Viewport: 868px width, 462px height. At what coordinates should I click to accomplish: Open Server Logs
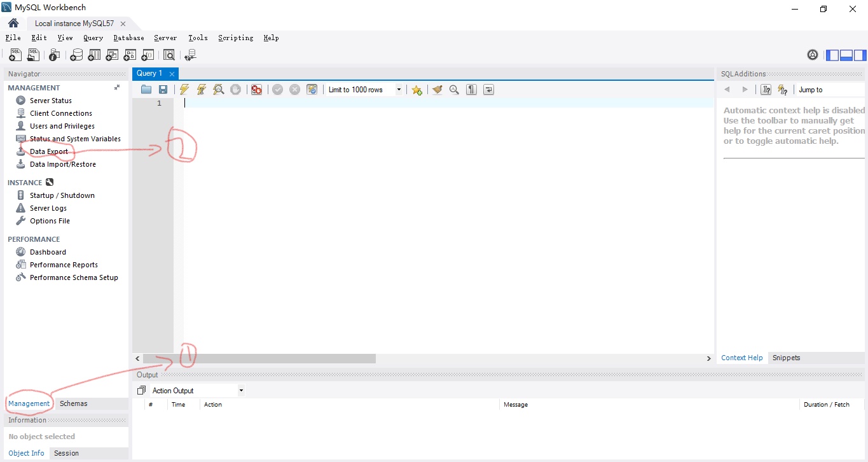click(x=48, y=208)
